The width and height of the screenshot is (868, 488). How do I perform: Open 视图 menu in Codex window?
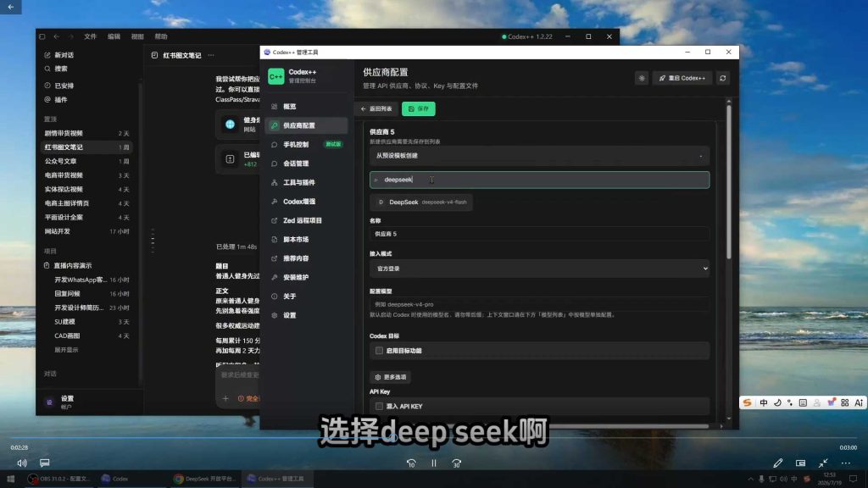tap(137, 36)
